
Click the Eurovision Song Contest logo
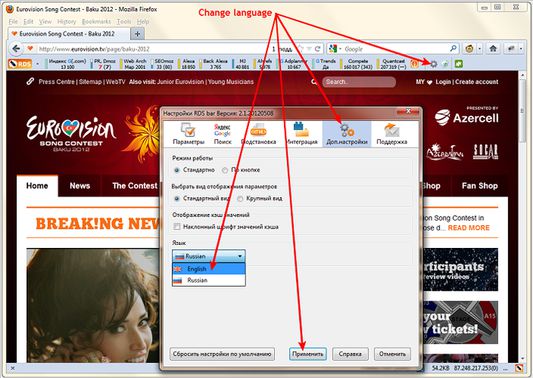coord(71,134)
